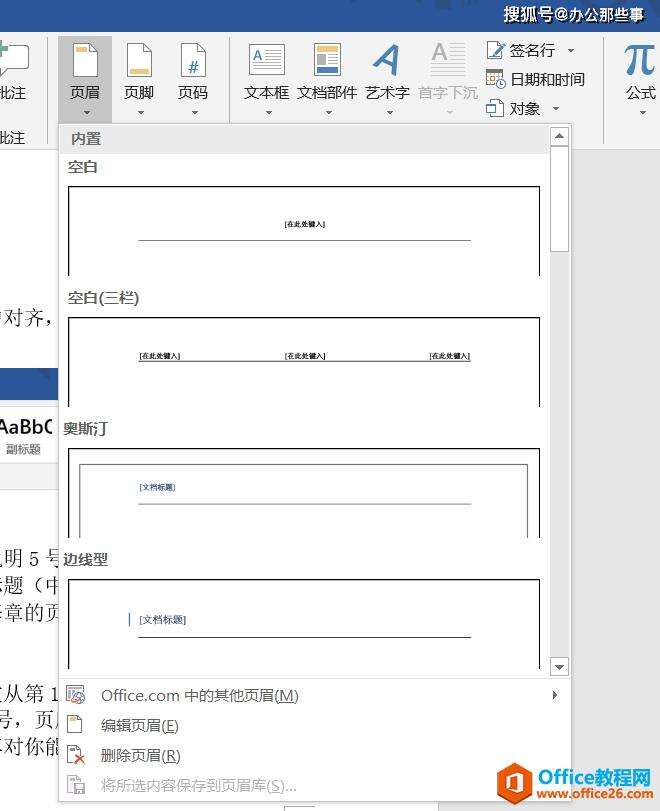Click the 空白(三栏) template name label
The height and width of the screenshot is (811, 660).
coord(103,298)
